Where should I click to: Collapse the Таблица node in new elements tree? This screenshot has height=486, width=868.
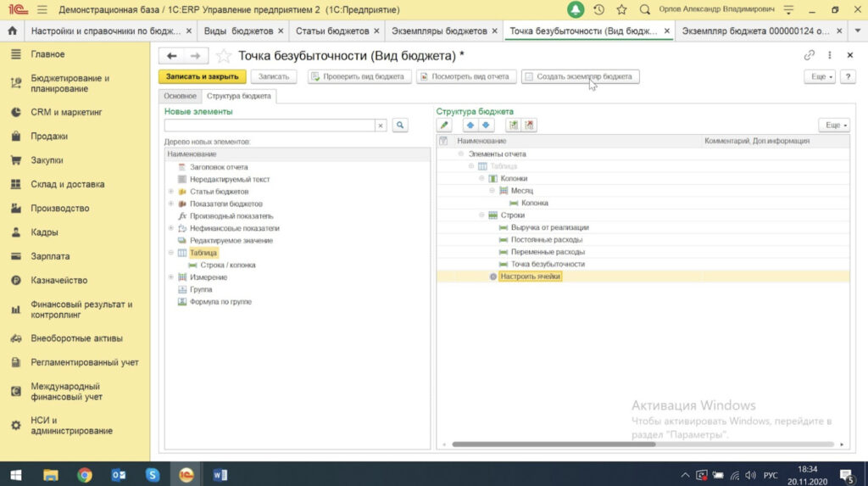point(171,253)
